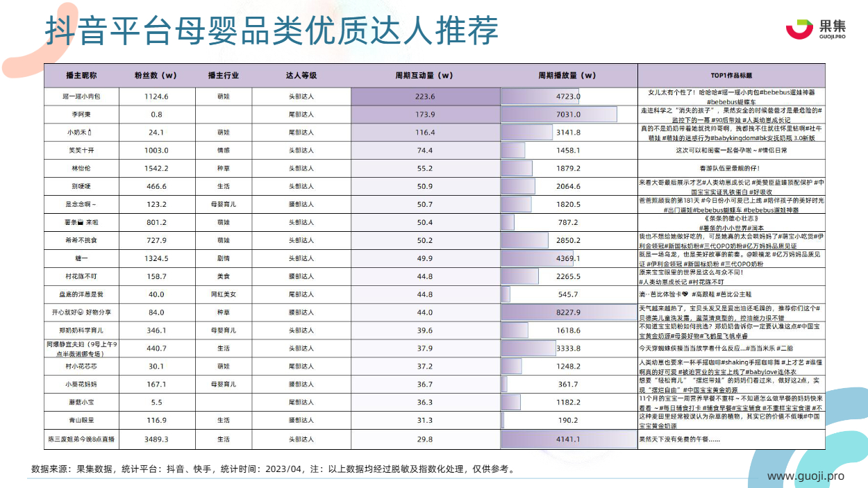The height and width of the screenshot is (488, 868).
Task: Select the 周期播放量（w） column header
Action: click(568, 76)
